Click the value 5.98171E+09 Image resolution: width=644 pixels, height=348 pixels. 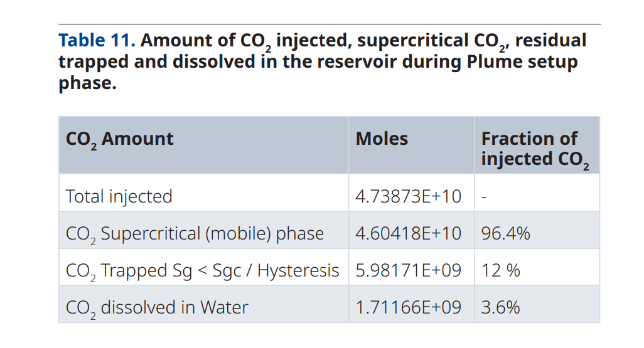[408, 271]
